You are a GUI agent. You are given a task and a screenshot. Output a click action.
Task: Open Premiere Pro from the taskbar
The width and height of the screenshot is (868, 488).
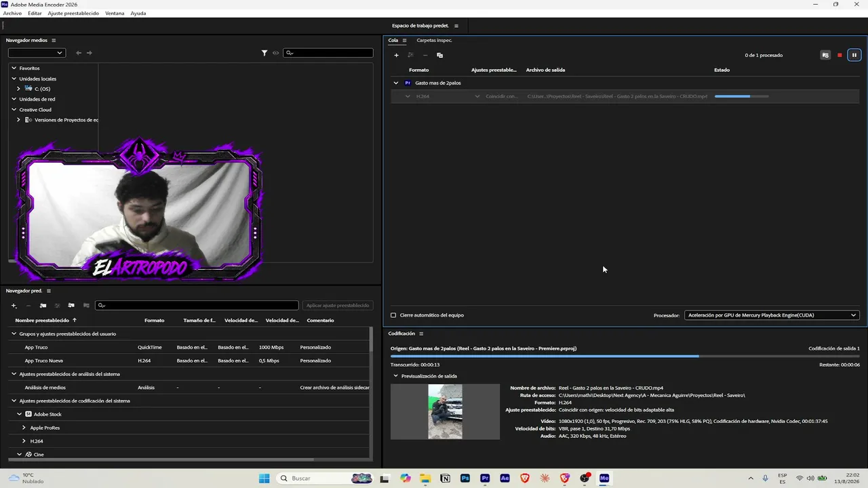[485, 479]
